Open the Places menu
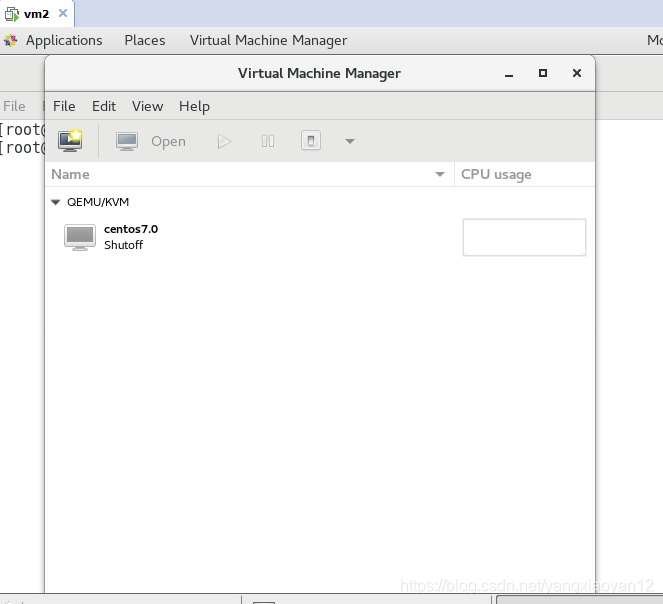The width and height of the screenshot is (663, 604). coord(145,40)
